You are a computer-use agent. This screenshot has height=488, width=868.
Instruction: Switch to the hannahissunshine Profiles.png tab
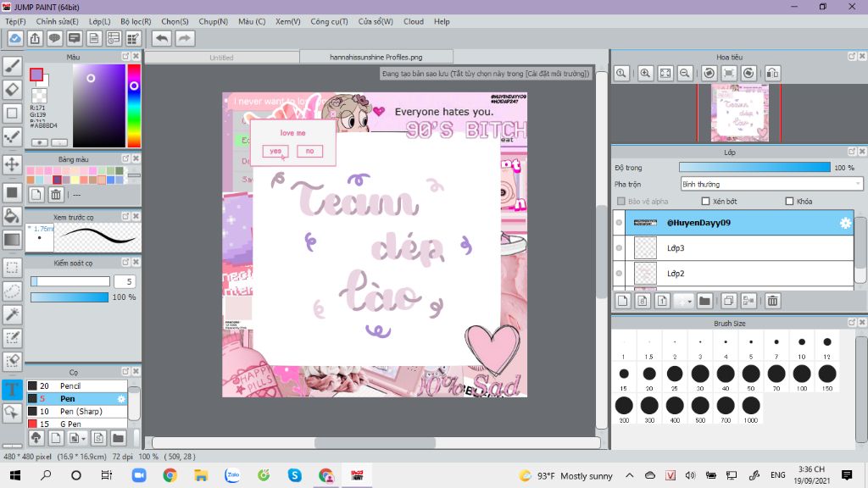click(x=376, y=57)
